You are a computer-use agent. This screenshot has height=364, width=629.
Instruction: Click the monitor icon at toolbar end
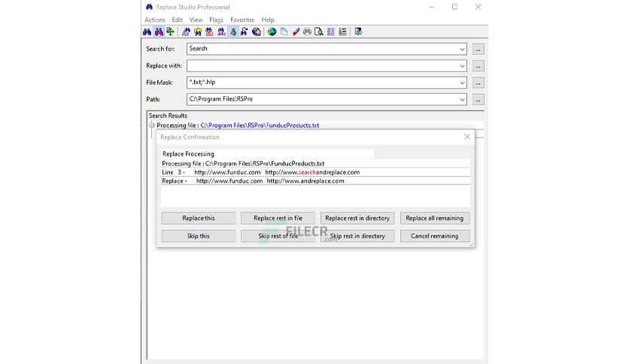coord(358,32)
